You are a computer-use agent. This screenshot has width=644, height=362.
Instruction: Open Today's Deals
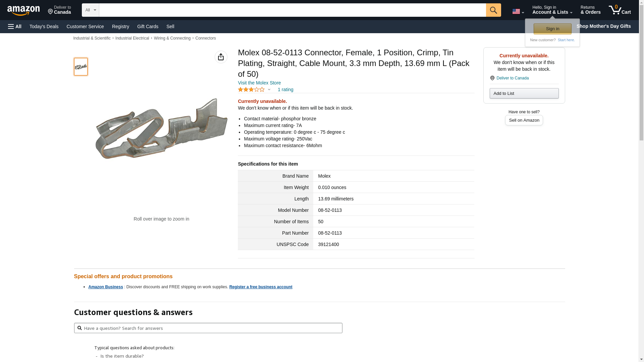44,26
